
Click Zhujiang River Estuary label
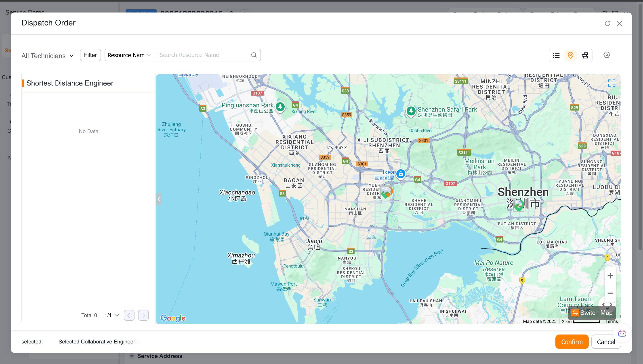[x=171, y=130]
